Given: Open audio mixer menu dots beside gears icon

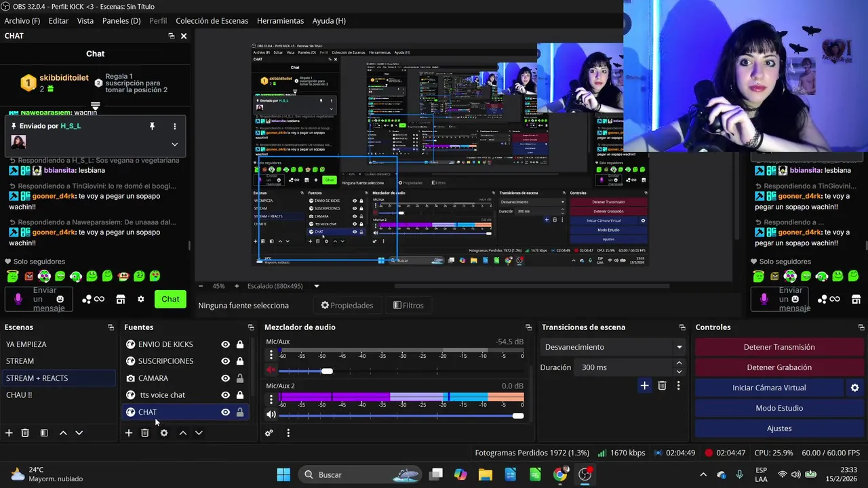Looking at the screenshot, I should [288, 433].
